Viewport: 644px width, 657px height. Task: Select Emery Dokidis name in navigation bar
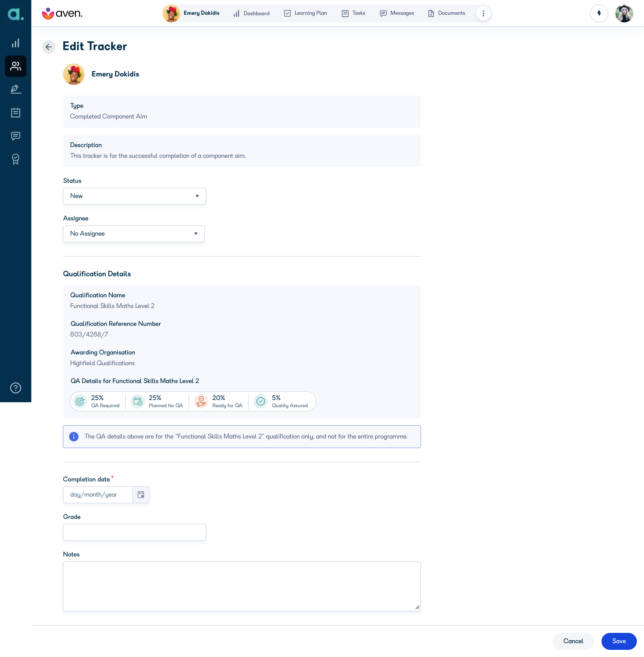(201, 13)
